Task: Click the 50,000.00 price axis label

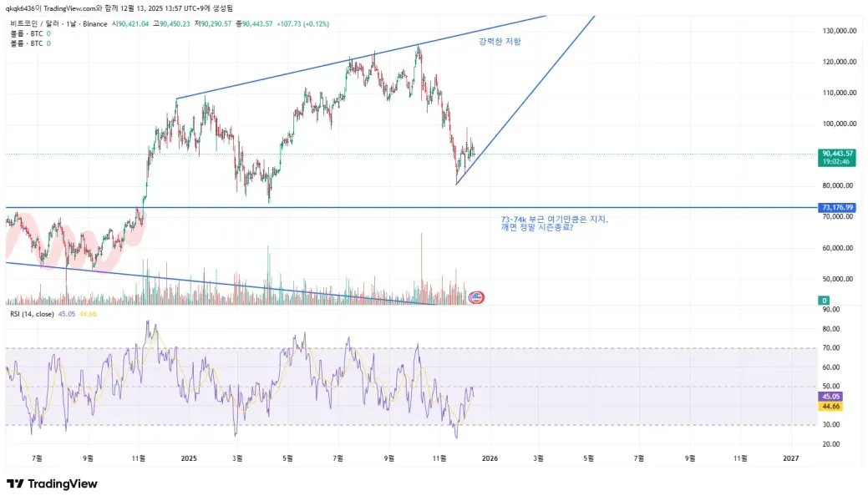Action: [840, 279]
